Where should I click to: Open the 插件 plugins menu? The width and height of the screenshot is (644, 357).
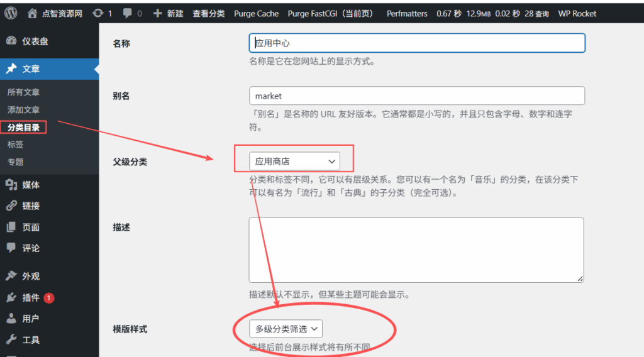click(x=31, y=298)
